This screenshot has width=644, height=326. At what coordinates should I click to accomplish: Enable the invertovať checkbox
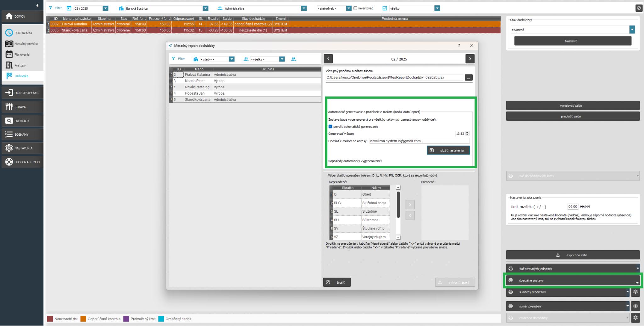pyautogui.click(x=355, y=8)
